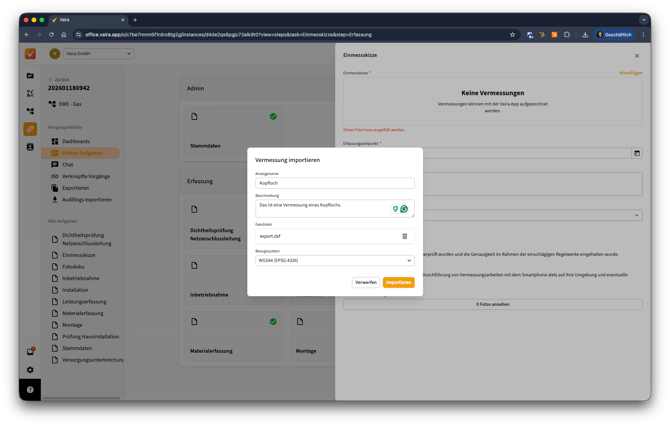The height and width of the screenshot is (426, 670).
Task: Open the notifications inbox with red badge
Action: tap(30, 352)
